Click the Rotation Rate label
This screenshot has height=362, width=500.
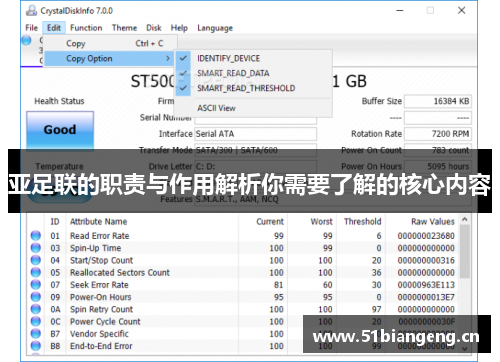tap(376, 134)
